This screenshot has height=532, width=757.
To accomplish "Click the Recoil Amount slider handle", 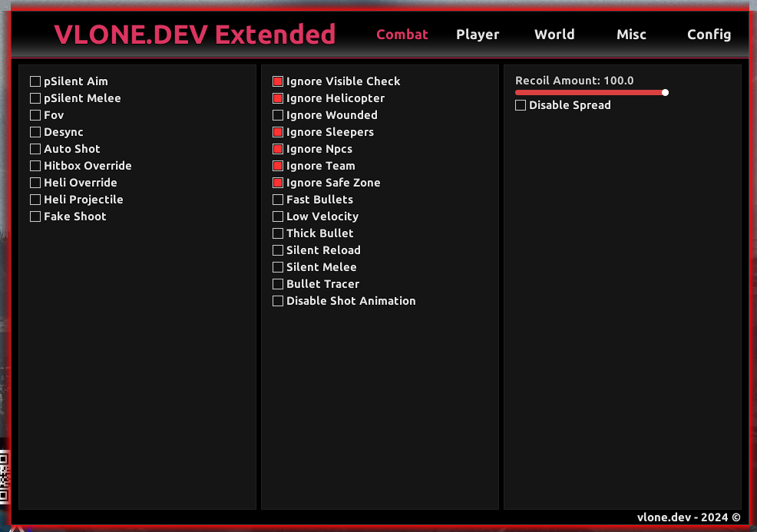I will click(x=665, y=92).
